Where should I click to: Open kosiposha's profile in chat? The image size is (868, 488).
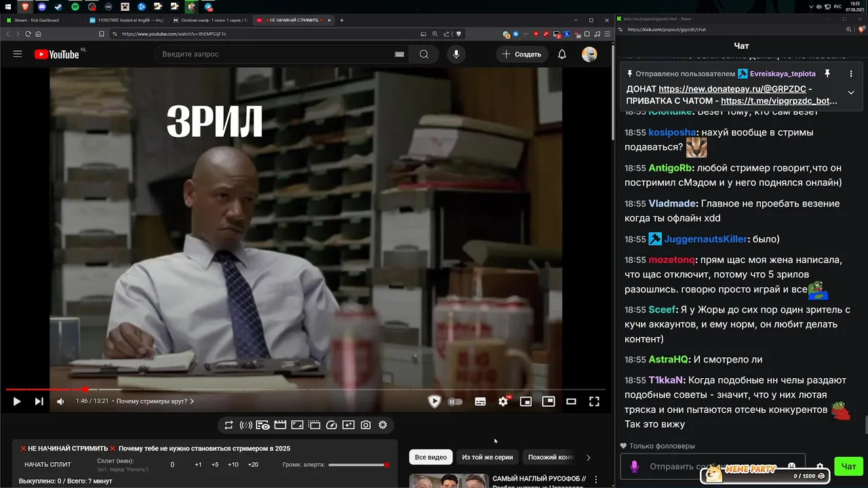coord(672,132)
